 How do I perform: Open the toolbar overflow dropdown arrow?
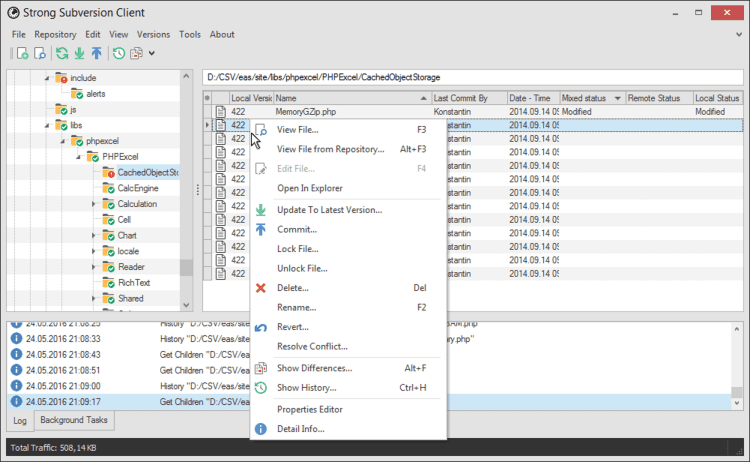tap(151, 53)
